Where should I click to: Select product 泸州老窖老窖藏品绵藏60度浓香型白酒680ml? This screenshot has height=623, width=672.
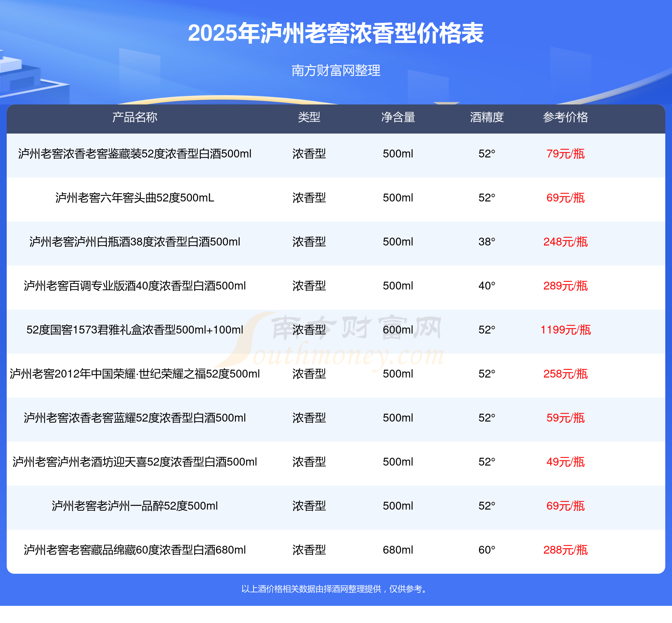(x=135, y=550)
